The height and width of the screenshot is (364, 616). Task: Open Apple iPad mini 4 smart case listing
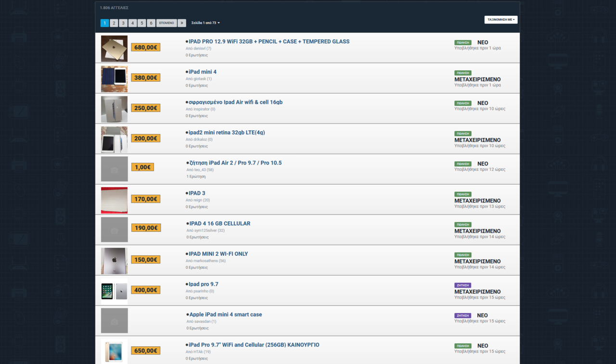(x=226, y=314)
